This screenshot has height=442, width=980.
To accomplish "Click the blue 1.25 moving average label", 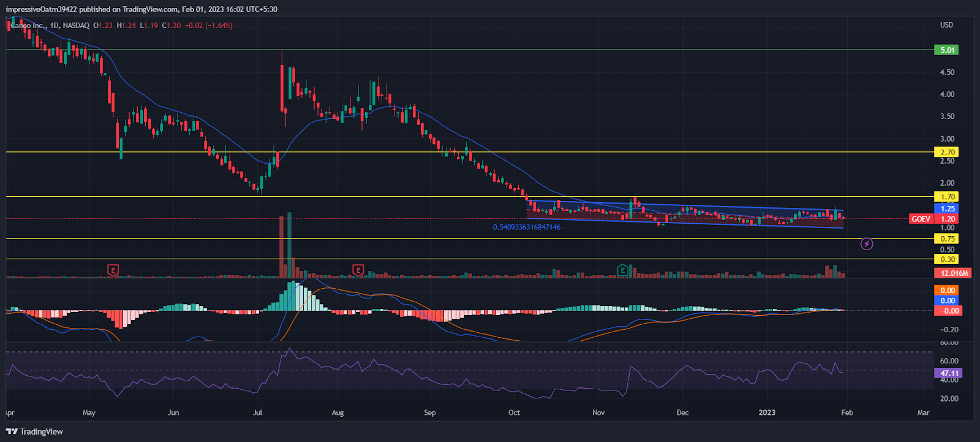I will click(x=947, y=208).
